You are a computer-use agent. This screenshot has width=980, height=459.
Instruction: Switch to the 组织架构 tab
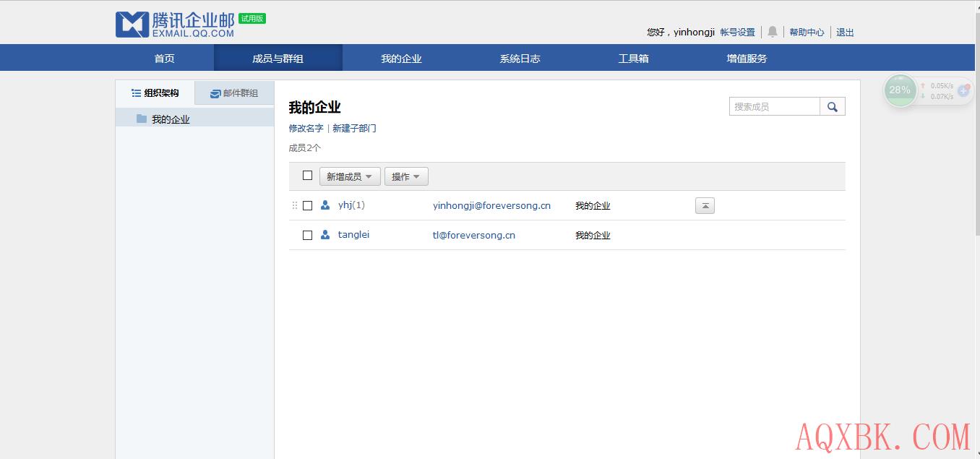tap(155, 93)
